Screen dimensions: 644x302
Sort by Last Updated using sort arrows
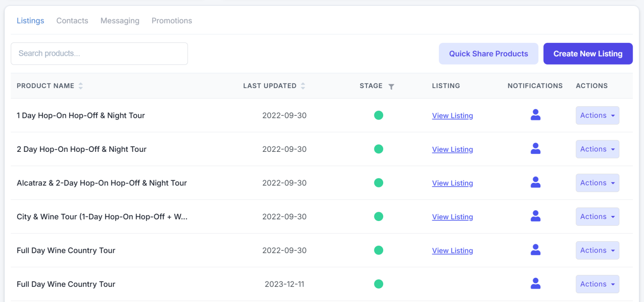coord(303,86)
